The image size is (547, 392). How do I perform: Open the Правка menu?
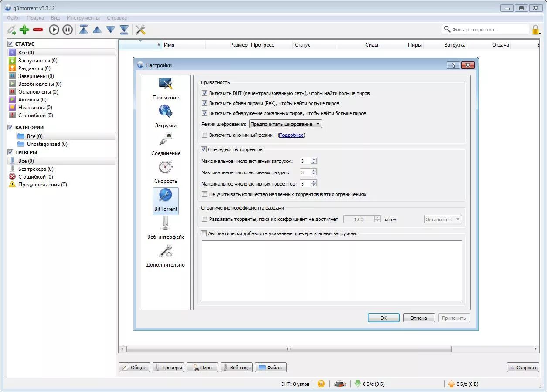click(x=35, y=18)
